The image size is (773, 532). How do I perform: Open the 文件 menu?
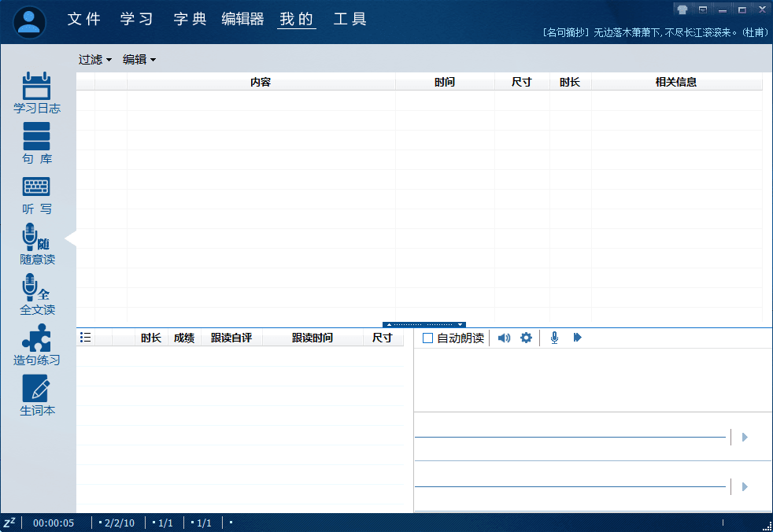[84, 20]
